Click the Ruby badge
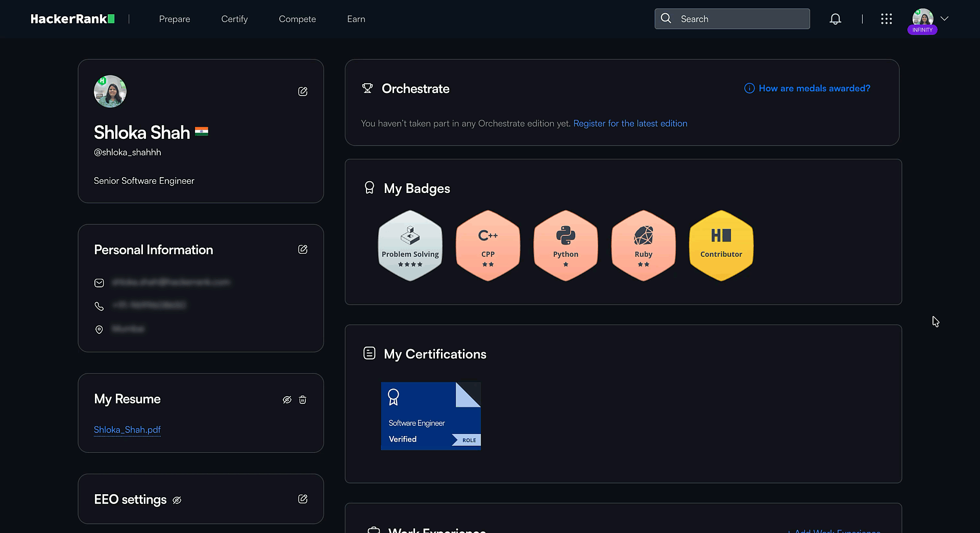Image resolution: width=980 pixels, height=533 pixels. coord(644,246)
